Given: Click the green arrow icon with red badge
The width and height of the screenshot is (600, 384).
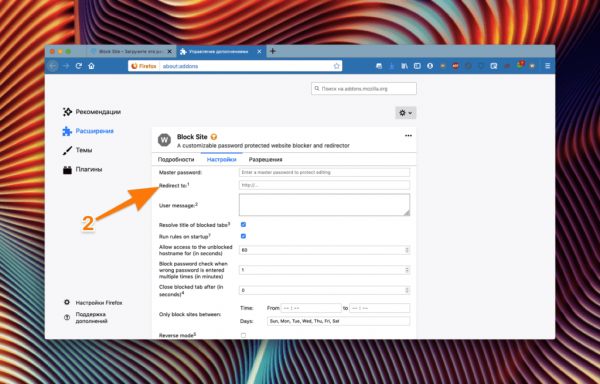Looking at the screenshot, I should click(520, 65).
